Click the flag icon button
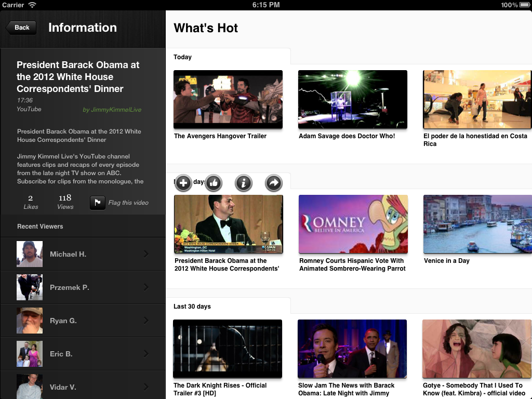 pyautogui.click(x=97, y=203)
